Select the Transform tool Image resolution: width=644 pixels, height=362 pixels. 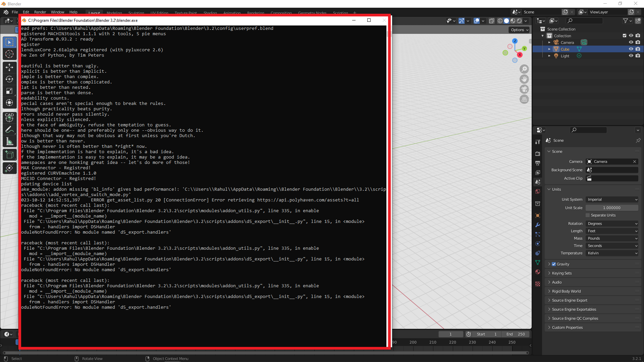click(9, 103)
